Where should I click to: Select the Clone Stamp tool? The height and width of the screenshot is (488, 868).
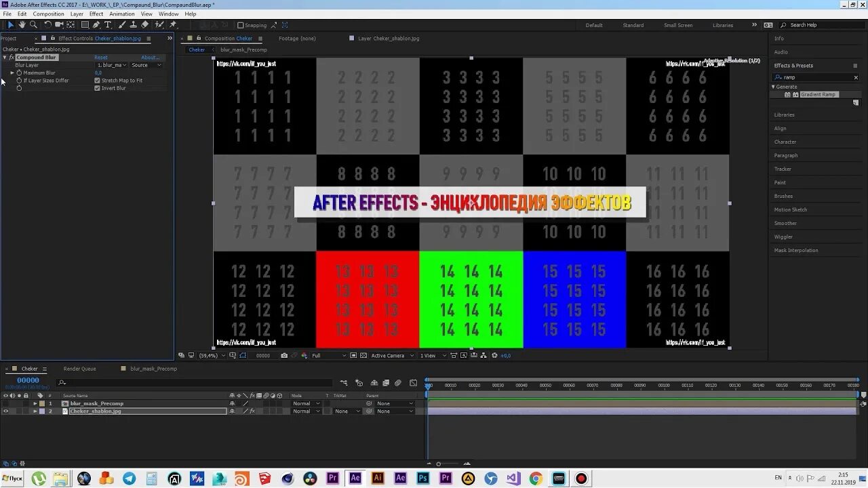(x=134, y=25)
